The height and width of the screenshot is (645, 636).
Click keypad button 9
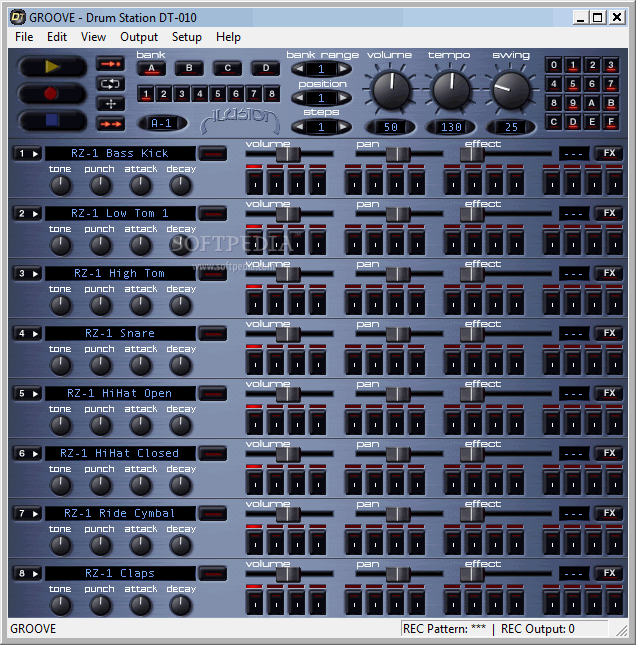point(573,103)
